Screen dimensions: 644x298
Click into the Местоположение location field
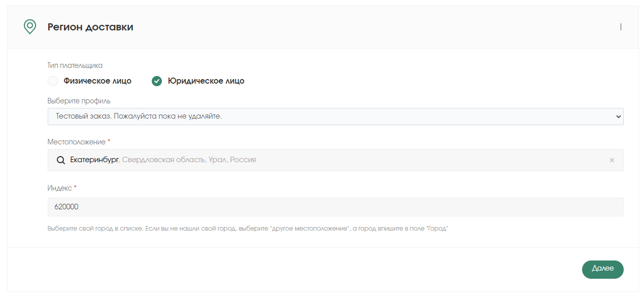coord(335,160)
